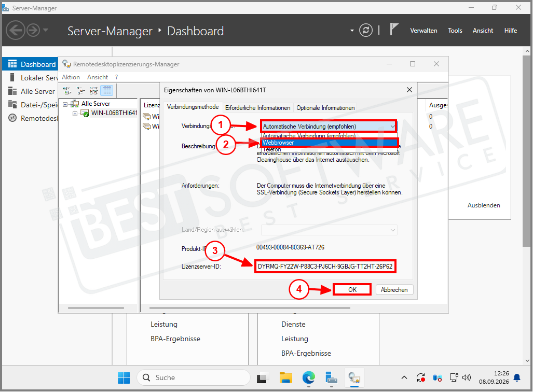Image resolution: width=533 pixels, height=392 pixels.
Task: Open File Explorer from the taskbar
Action: (286, 377)
